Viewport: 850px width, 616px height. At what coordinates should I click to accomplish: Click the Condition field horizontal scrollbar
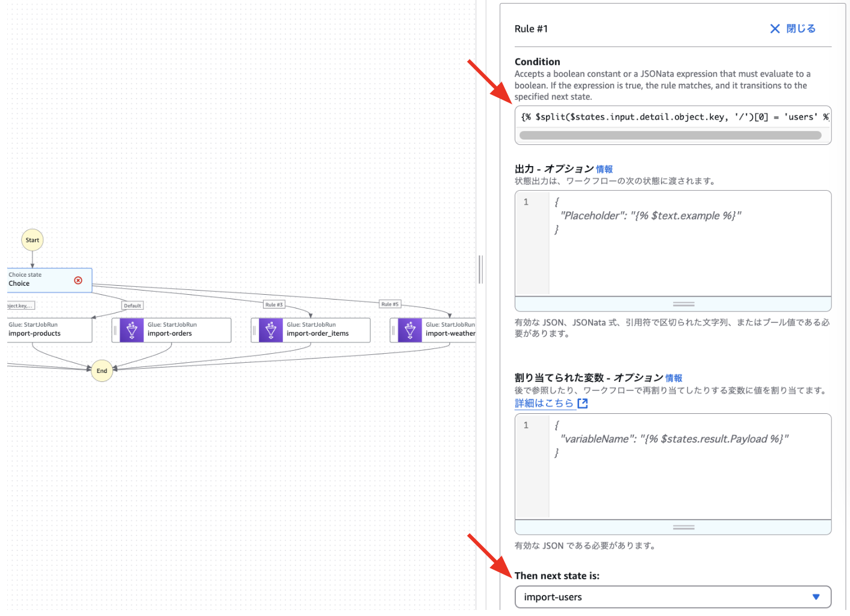tap(671, 135)
